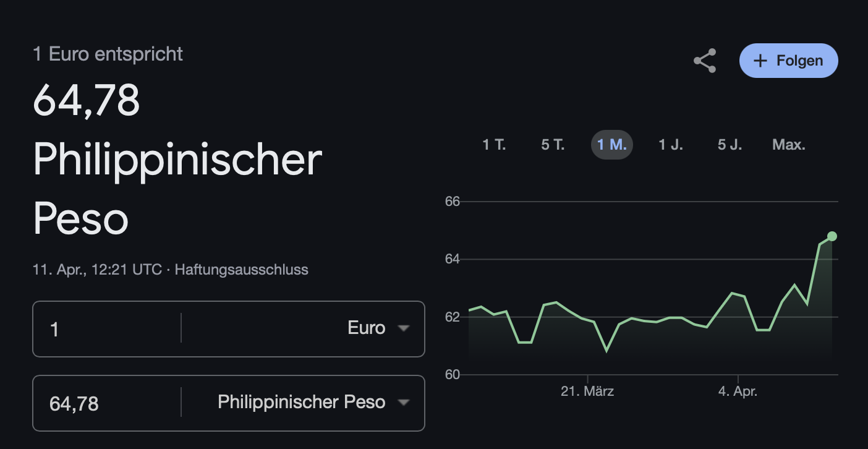Open the Haftungsausschluss disclaimer link

pyautogui.click(x=241, y=270)
